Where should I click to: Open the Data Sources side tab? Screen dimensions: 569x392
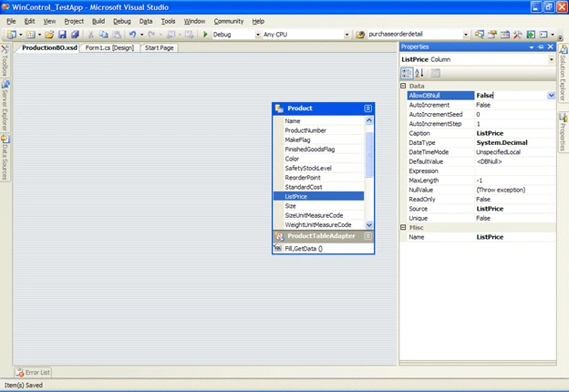[5, 158]
